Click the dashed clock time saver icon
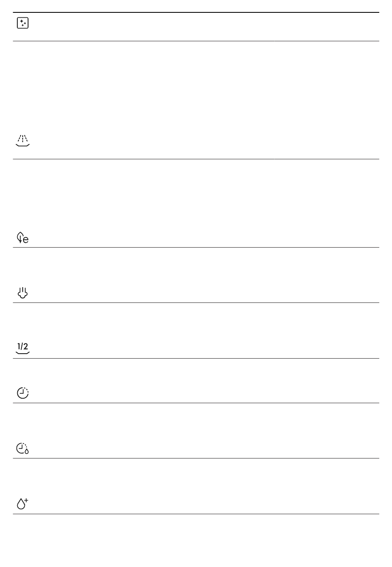Screen dimensions: 392x567 pos(23,393)
